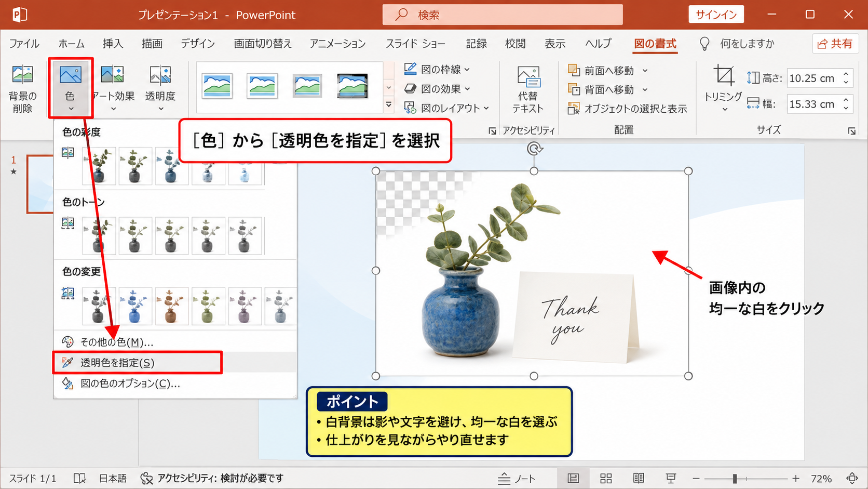
Task: Switch to normal view icon in status bar
Action: click(x=573, y=479)
